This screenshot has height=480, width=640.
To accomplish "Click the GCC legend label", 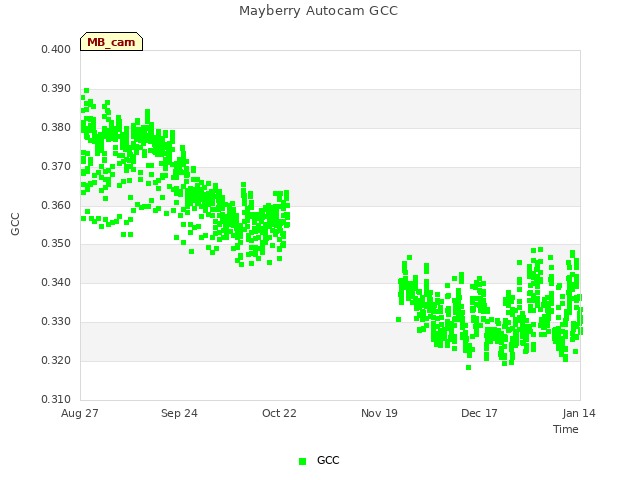I will (328, 460).
